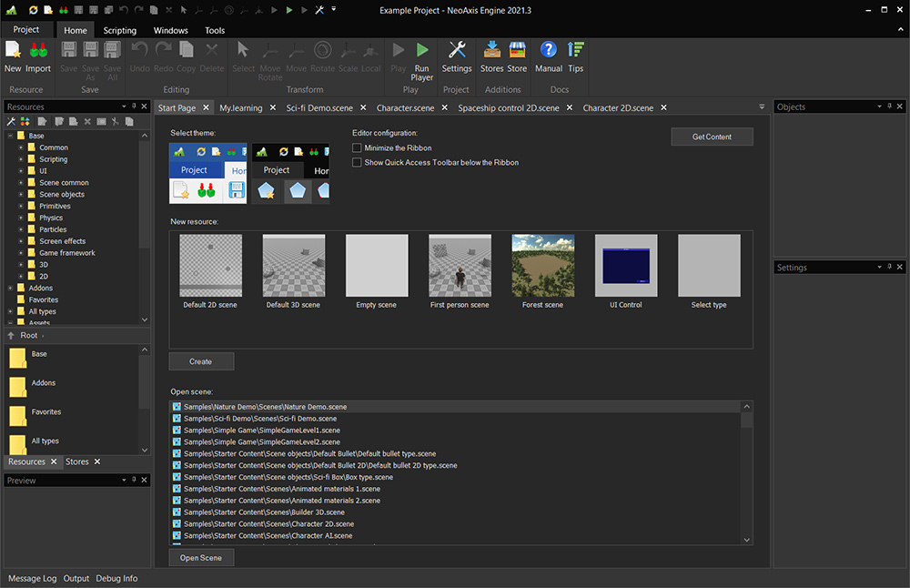
Task: Expand the Addons tree node
Action: coord(10,288)
